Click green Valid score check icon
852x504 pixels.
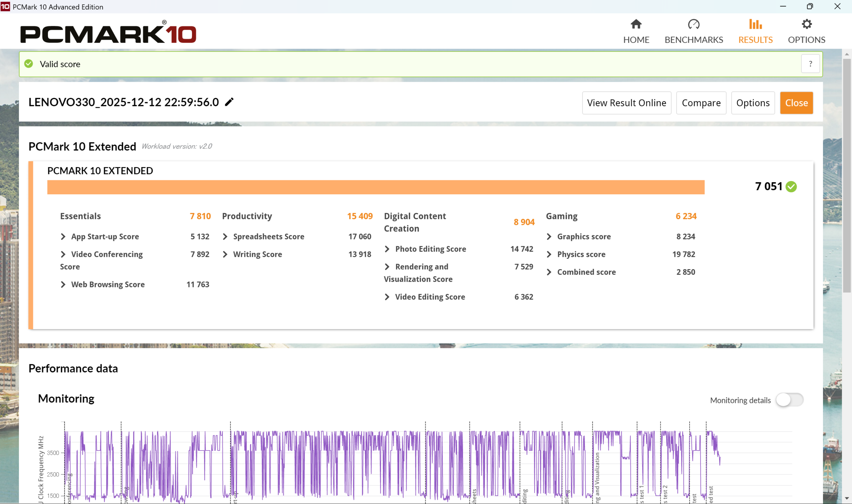[x=29, y=64]
